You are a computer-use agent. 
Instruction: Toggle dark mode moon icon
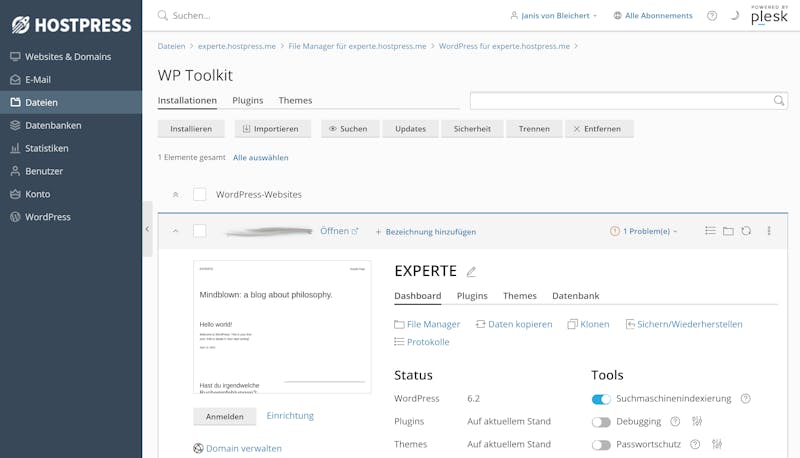(734, 16)
